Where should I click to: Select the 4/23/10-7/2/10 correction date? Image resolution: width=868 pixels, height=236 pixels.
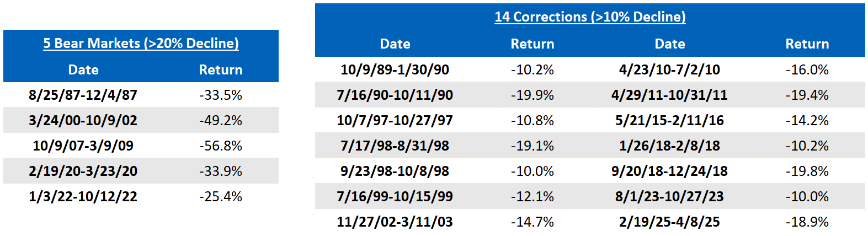[x=669, y=69]
